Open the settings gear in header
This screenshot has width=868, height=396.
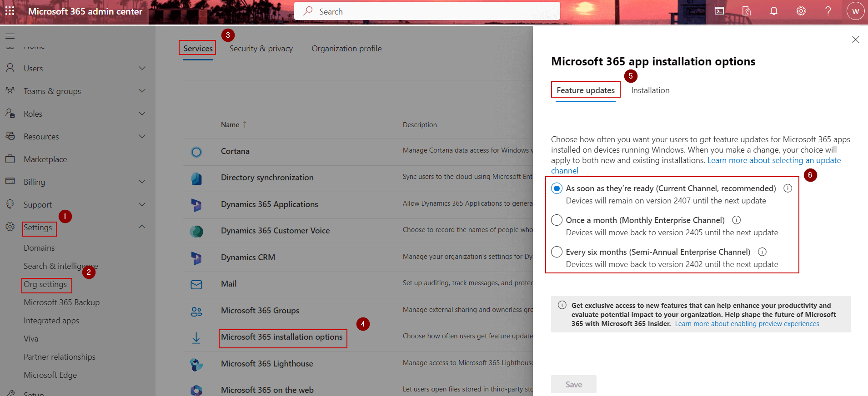click(801, 11)
